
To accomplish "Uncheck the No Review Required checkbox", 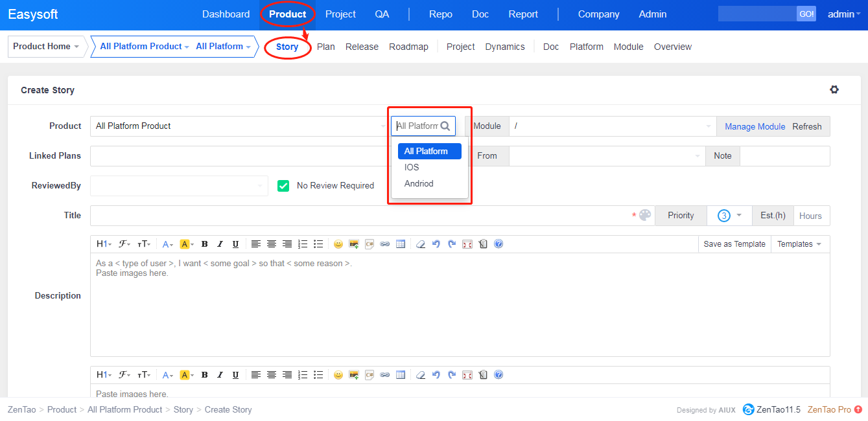I will pyautogui.click(x=283, y=186).
